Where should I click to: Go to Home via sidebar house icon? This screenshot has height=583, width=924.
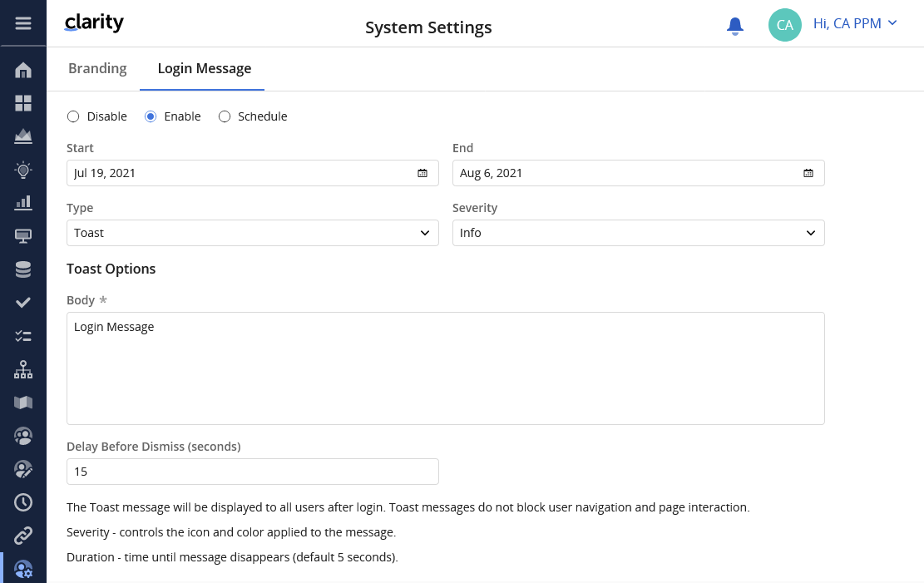tap(23, 70)
